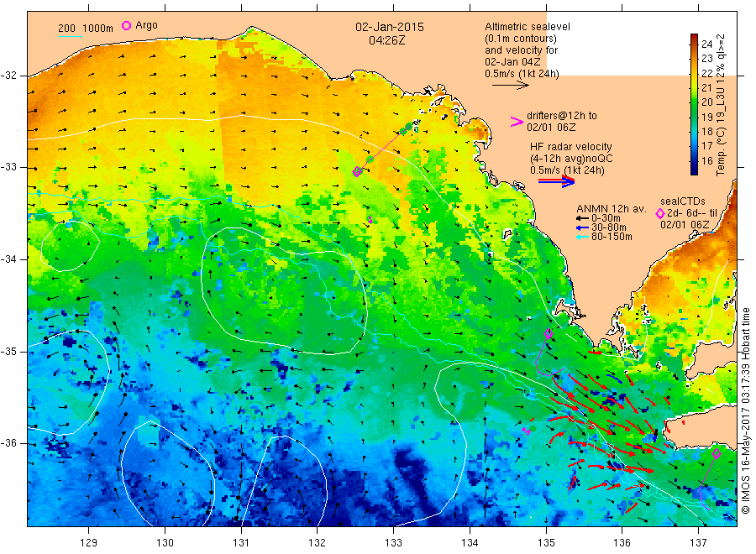Click the 'Argo' legend label
This screenshot has height=554, width=756.
[x=146, y=25]
